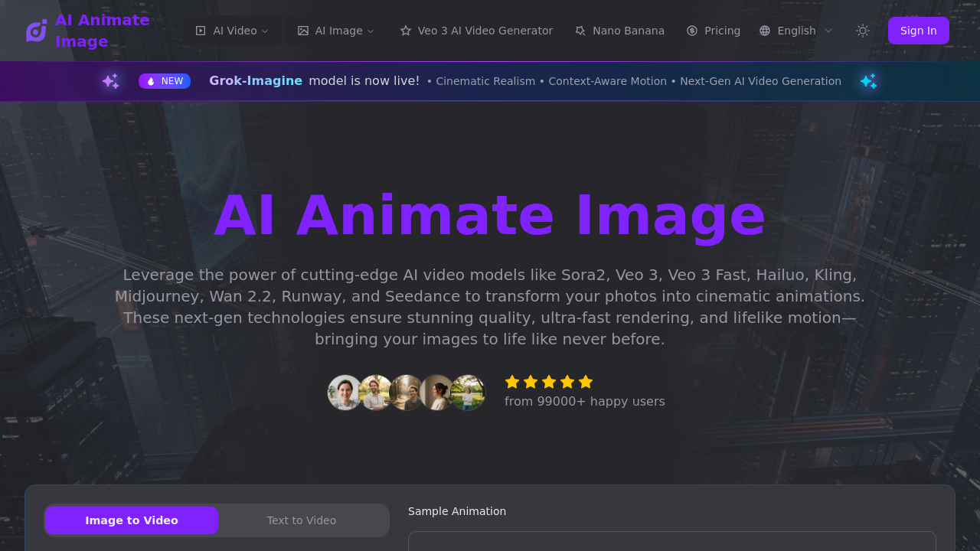
Task: Switch to the Image to Video mode
Action: click(x=132, y=520)
